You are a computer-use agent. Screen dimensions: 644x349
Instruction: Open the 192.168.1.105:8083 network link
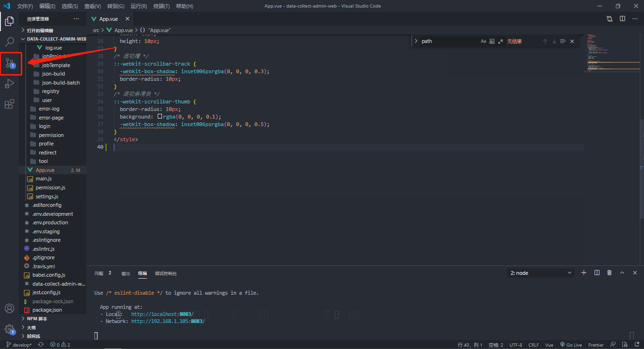tap(168, 321)
